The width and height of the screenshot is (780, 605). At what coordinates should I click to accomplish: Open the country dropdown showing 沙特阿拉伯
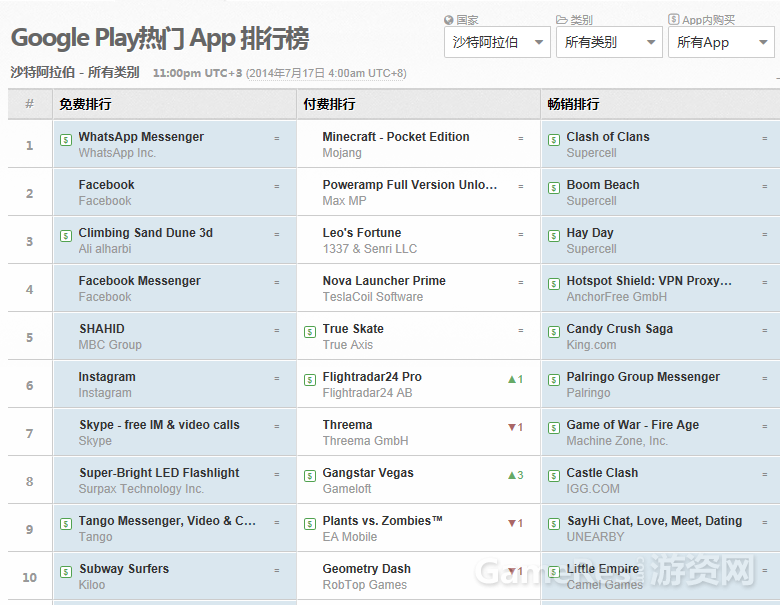(x=497, y=42)
